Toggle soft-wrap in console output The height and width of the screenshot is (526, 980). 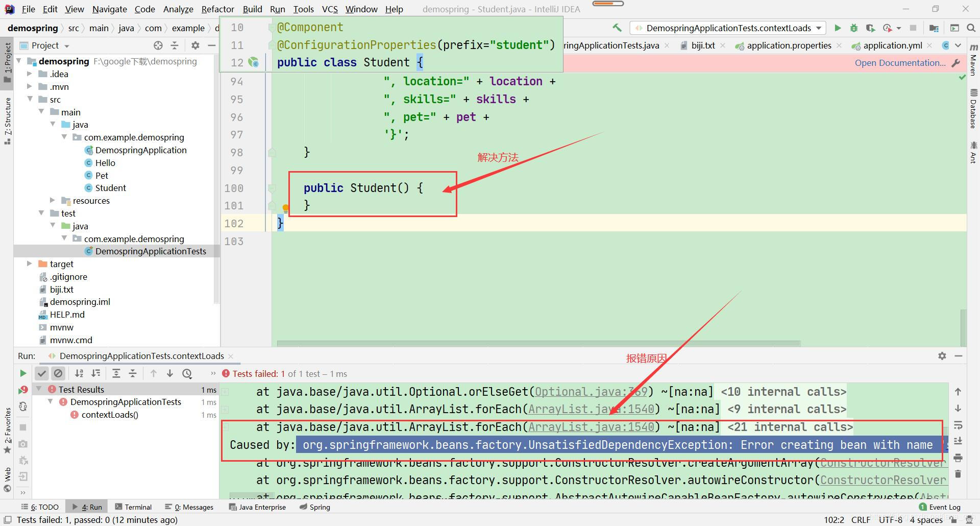(x=958, y=425)
